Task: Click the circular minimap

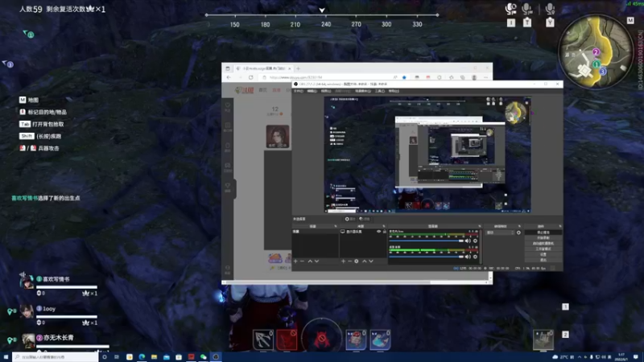Action: (x=597, y=52)
